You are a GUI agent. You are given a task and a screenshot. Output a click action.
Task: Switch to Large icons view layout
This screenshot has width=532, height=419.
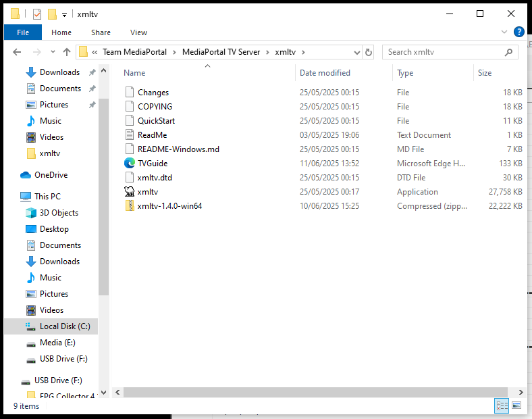coord(516,406)
